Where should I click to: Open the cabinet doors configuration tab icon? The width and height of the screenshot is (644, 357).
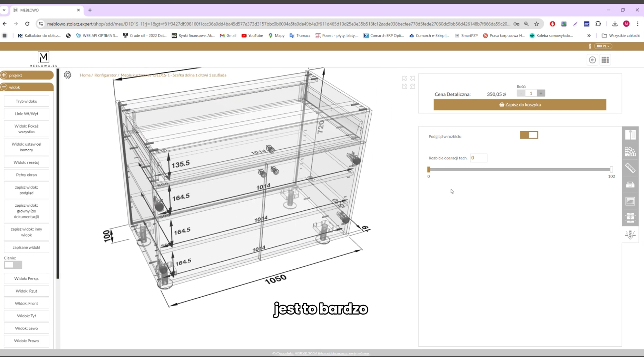pyautogui.click(x=630, y=135)
